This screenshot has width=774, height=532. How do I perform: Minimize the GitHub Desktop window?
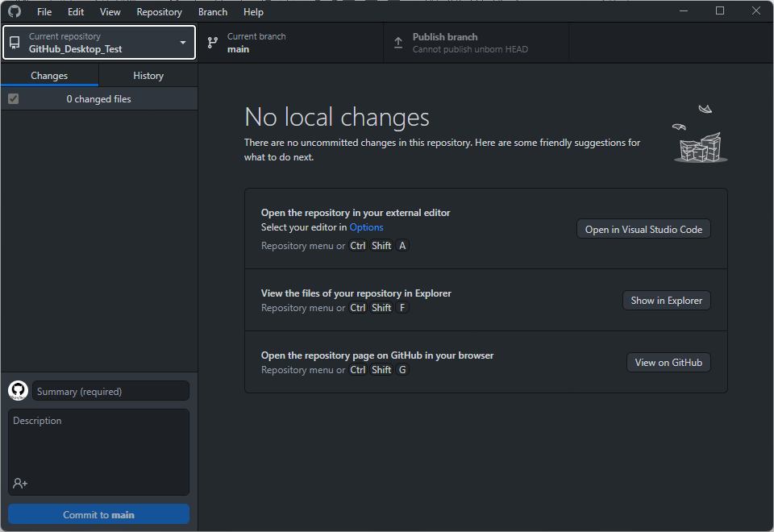coord(684,10)
